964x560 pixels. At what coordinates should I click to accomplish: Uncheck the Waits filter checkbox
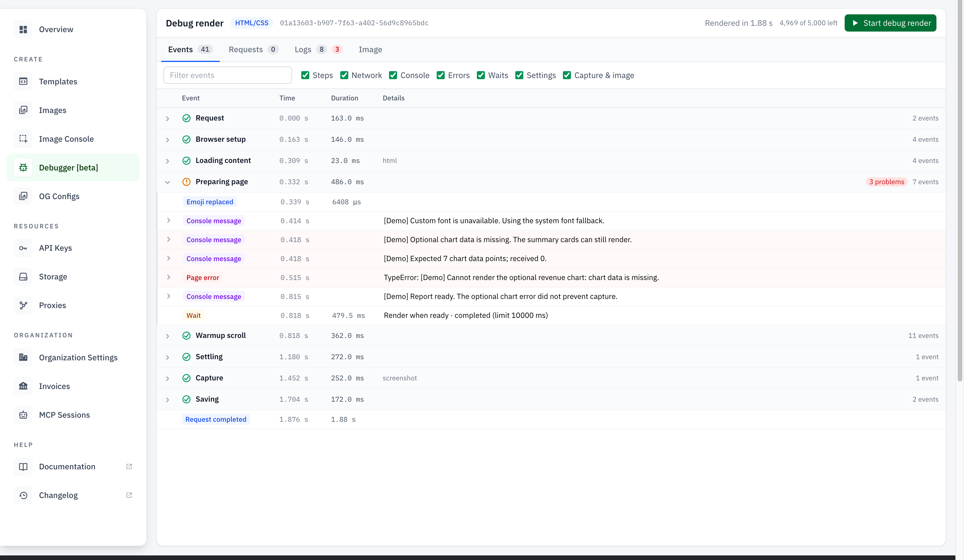[481, 75]
